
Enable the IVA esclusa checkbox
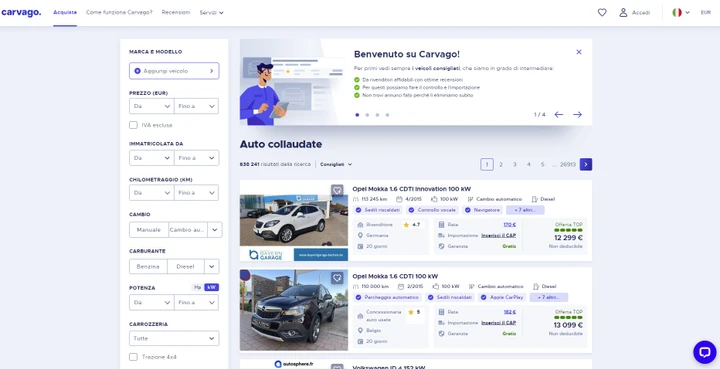click(133, 125)
